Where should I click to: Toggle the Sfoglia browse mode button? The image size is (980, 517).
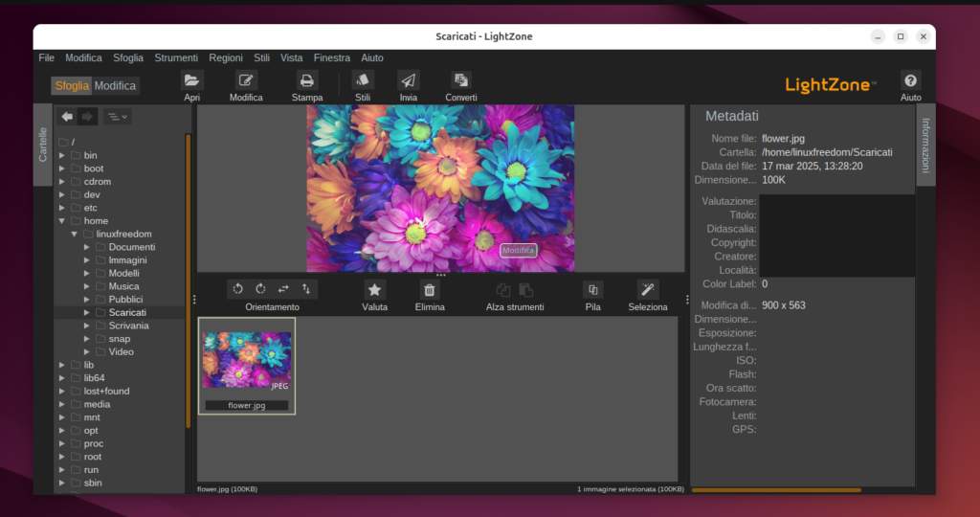click(72, 86)
